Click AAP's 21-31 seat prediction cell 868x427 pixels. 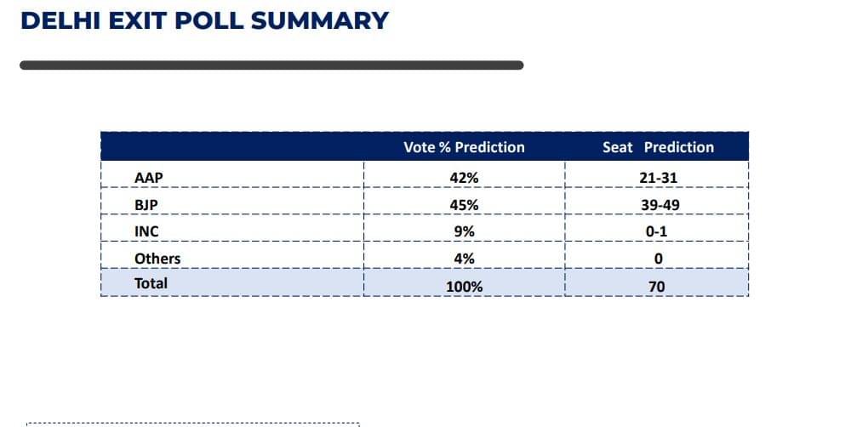tap(657, 178)
